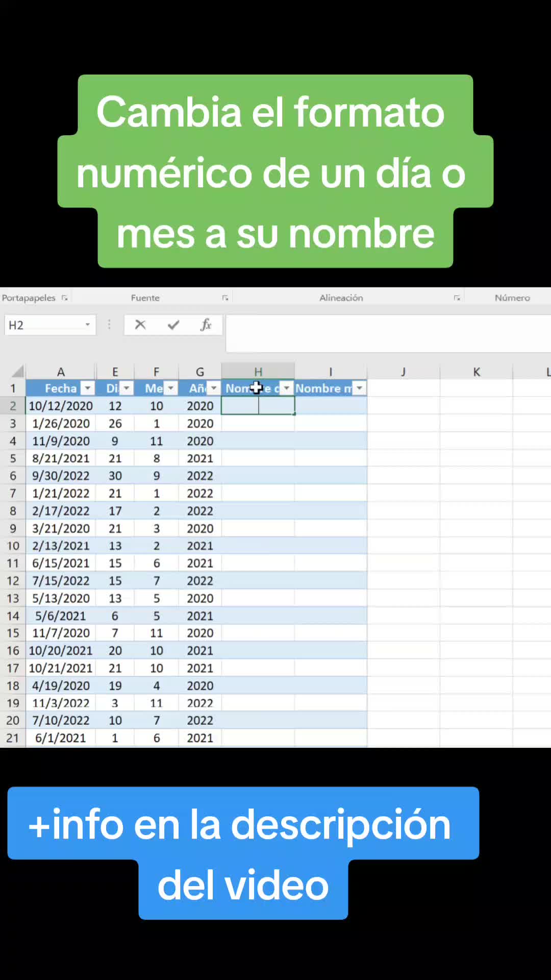Click the Select All corner triangle
The height and width of the screenshot is (980, 551).
coord(18,371)
